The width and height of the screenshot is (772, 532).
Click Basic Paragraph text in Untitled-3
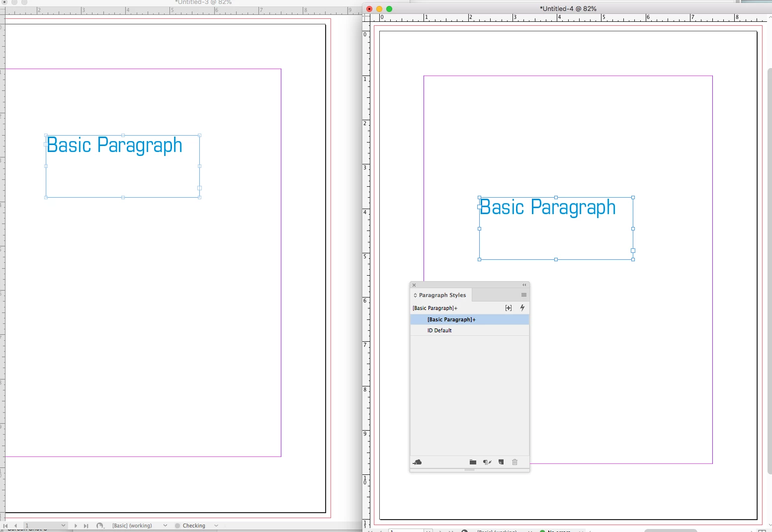coord(114,146)
